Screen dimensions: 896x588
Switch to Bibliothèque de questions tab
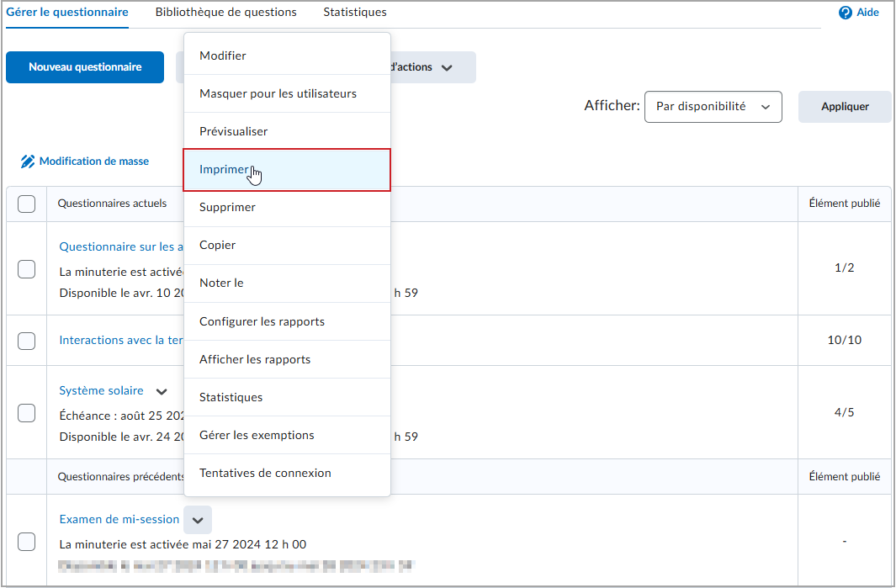tap(225, 12)
